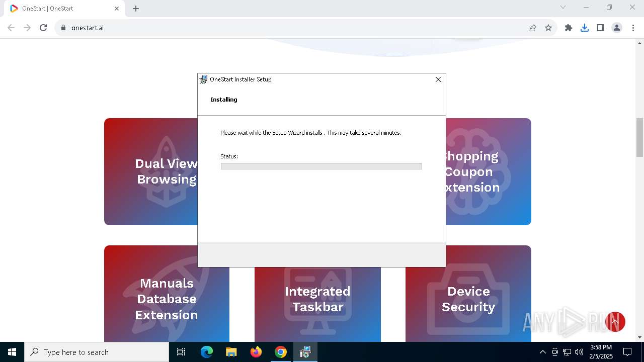The height and width of the screenshot is (362, 644).
Task: Show hidden system tray icons
Action: [x=542, y=352]
